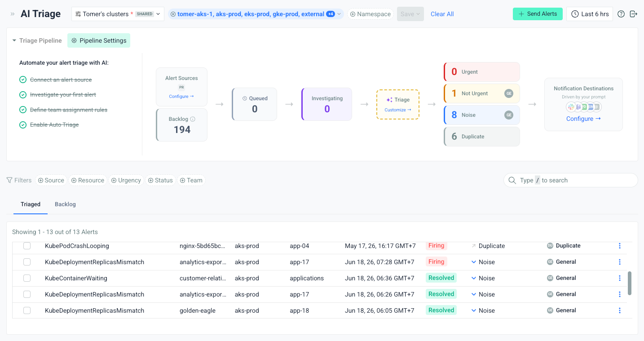Open row menu for the golden-eagle alert

[620, 310]
